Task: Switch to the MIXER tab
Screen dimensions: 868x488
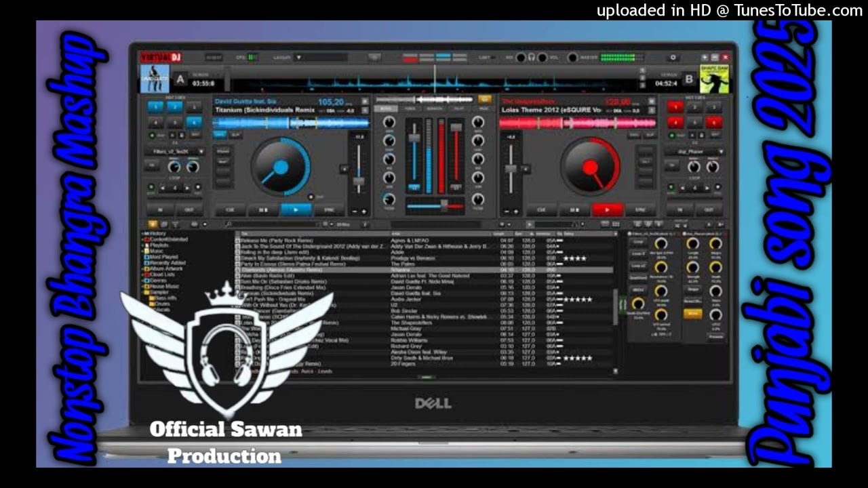Action: pyautogui.click(x=386, y=108)
